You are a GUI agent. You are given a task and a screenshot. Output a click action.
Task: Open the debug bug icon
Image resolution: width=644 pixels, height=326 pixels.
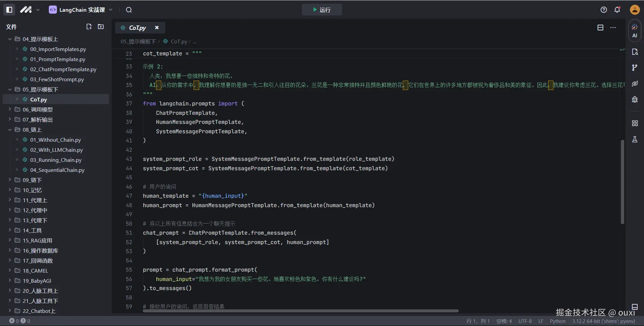635,99
